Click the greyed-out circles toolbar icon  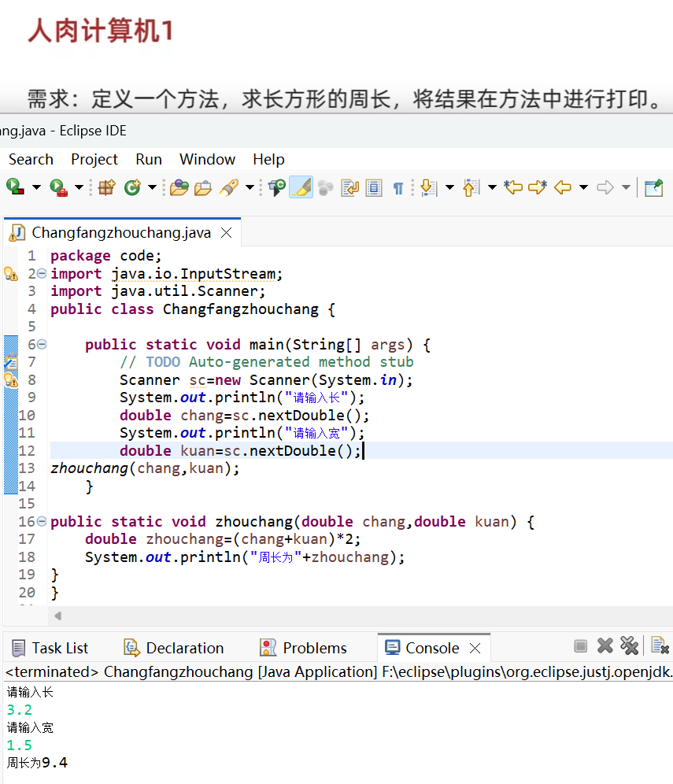[326, 187]
